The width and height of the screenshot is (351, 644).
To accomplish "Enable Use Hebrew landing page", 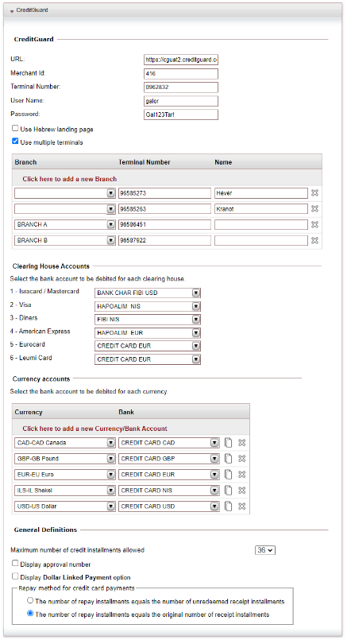I will (15, 129).
